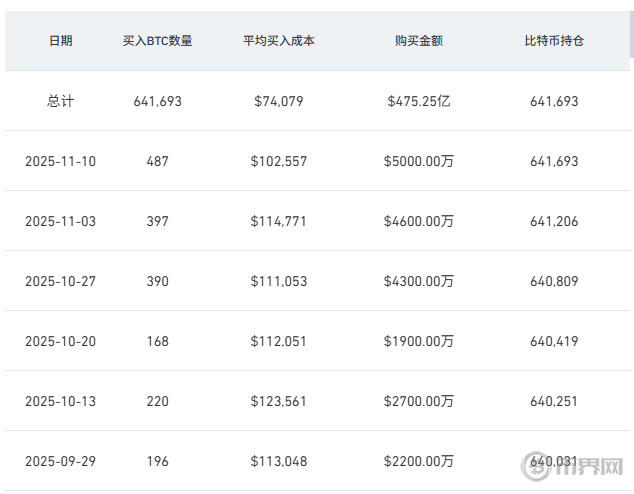Image resolution: width=634 pixels, height=494 pixels.
Task: Select the 2025-11-10 date cell
Action: pyautogui.click(x=61, y=161)
